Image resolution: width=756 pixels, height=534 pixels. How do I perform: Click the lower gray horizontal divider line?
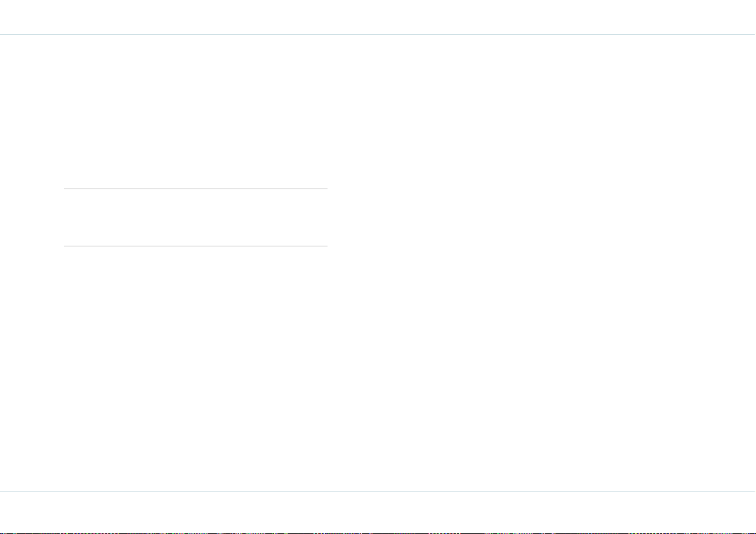196,246
